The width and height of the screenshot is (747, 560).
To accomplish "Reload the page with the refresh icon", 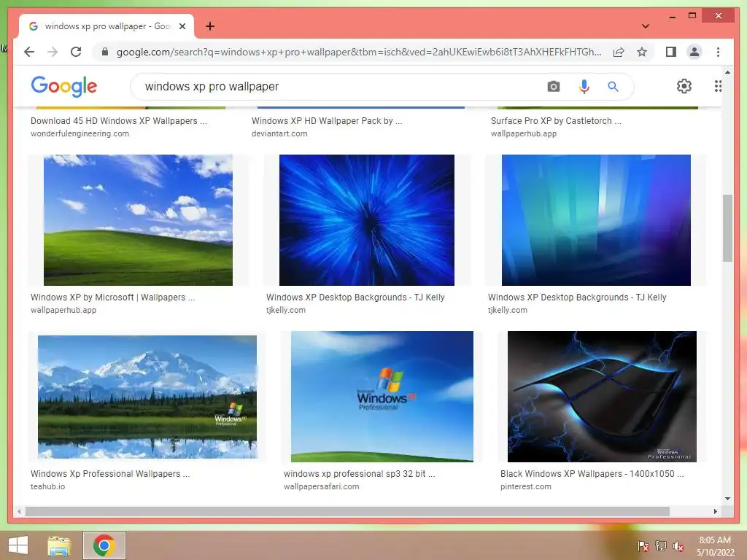I will [76, 52].
